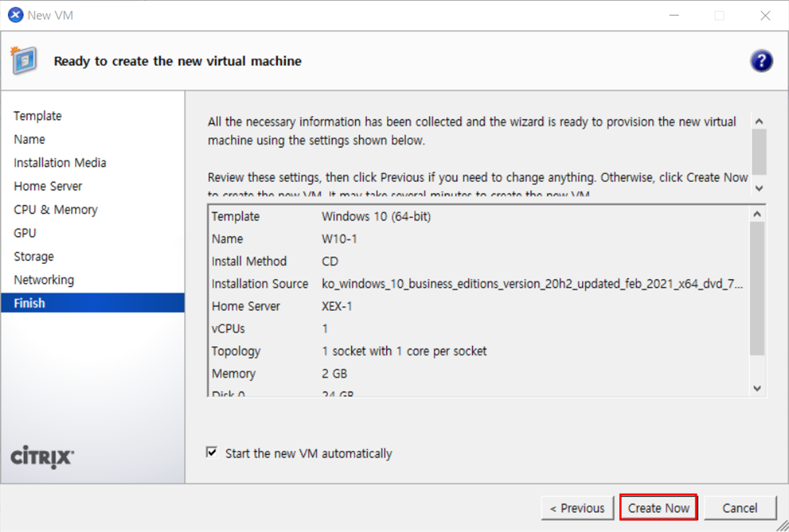Screen dimensions: 789x532
Task: Go back with the Previous button
Action: (577, 508)
